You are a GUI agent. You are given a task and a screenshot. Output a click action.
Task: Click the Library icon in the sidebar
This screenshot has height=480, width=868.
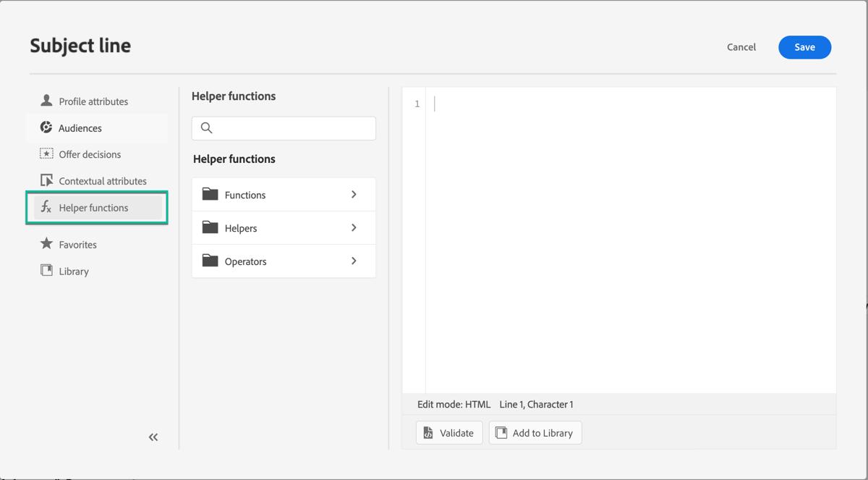pos(46,271)
